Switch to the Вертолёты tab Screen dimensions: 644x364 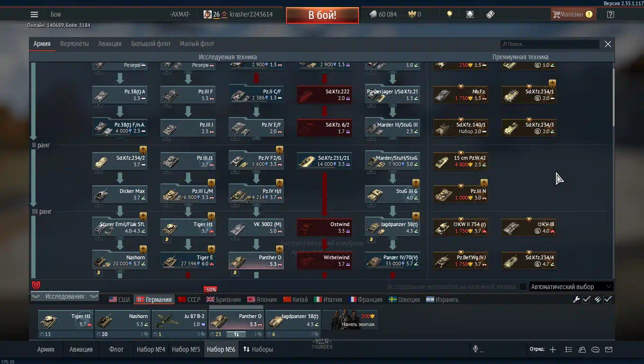pos(74,44)
